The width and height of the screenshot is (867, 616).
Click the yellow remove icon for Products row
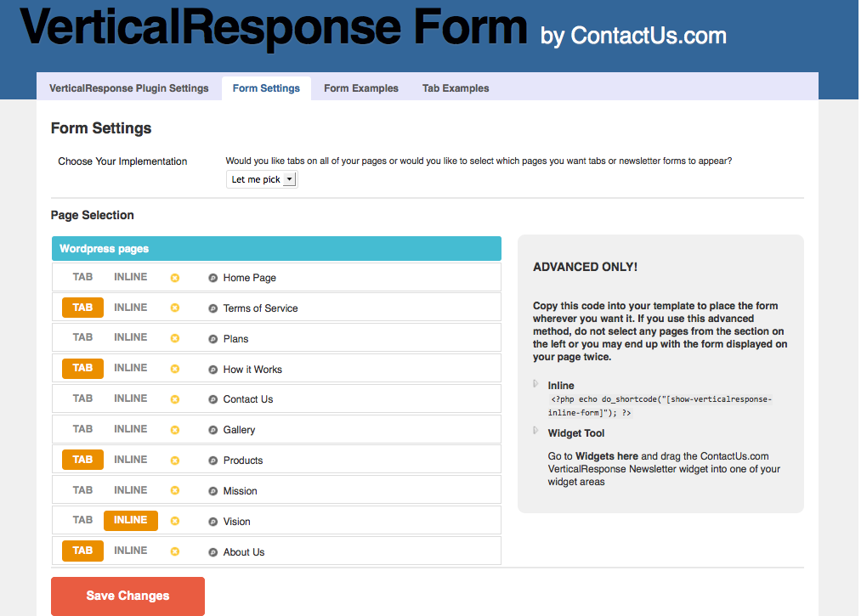(175, 461)
